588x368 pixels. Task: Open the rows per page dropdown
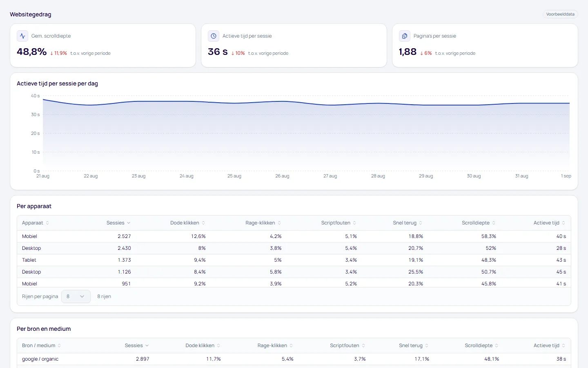coord(76,296)
